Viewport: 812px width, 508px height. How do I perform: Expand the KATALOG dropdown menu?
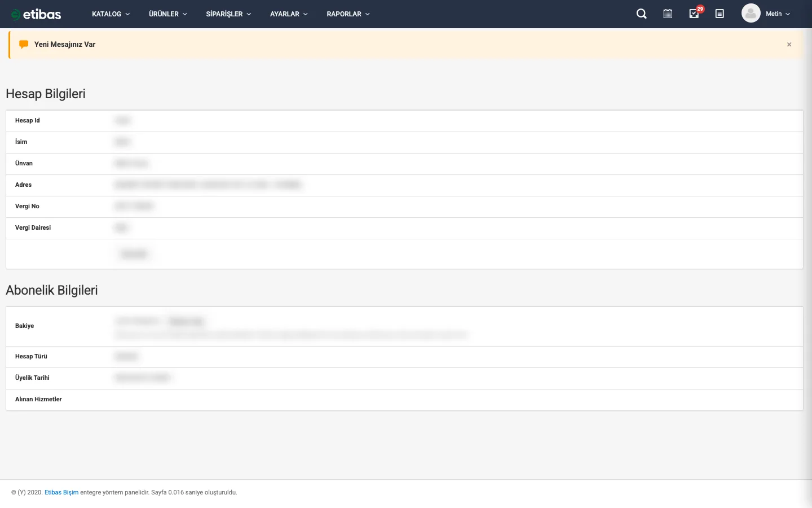click(111, 14)
